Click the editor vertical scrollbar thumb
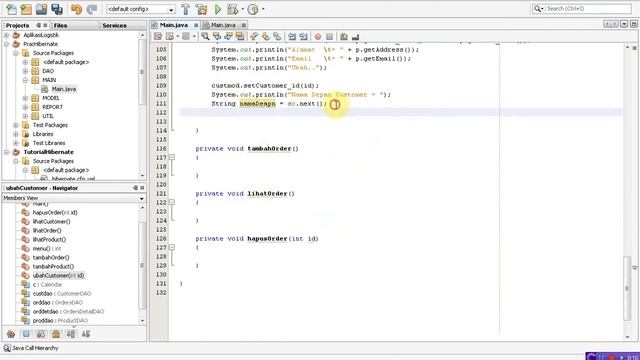Viewport: 640px width, 360px height. 627,288
